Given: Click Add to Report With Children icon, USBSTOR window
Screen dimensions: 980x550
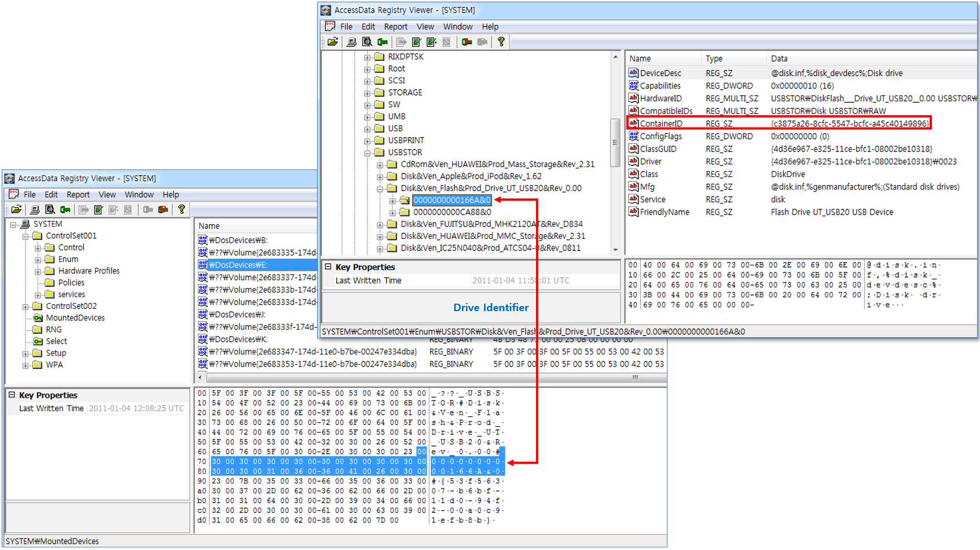Looking at the screenshot, I should pos(431,42).
